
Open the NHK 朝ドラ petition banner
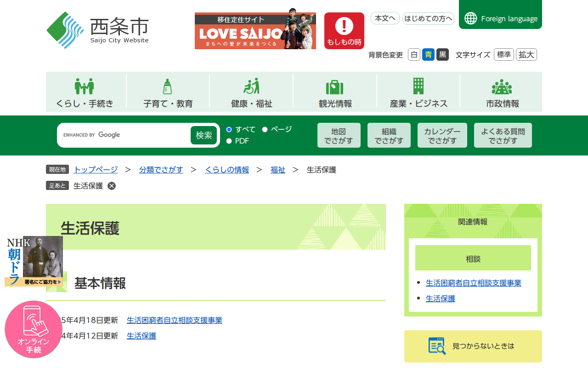tap(34, 261)
